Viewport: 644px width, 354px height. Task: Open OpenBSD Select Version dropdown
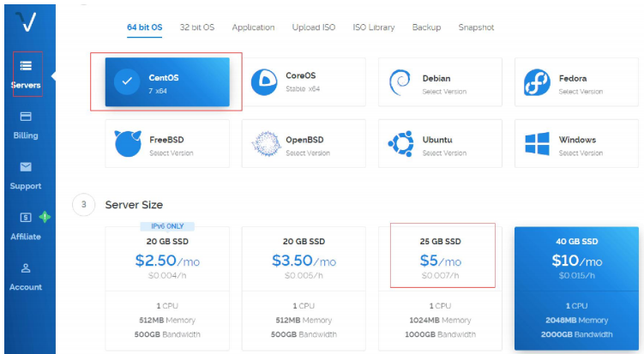coord(308,153)
